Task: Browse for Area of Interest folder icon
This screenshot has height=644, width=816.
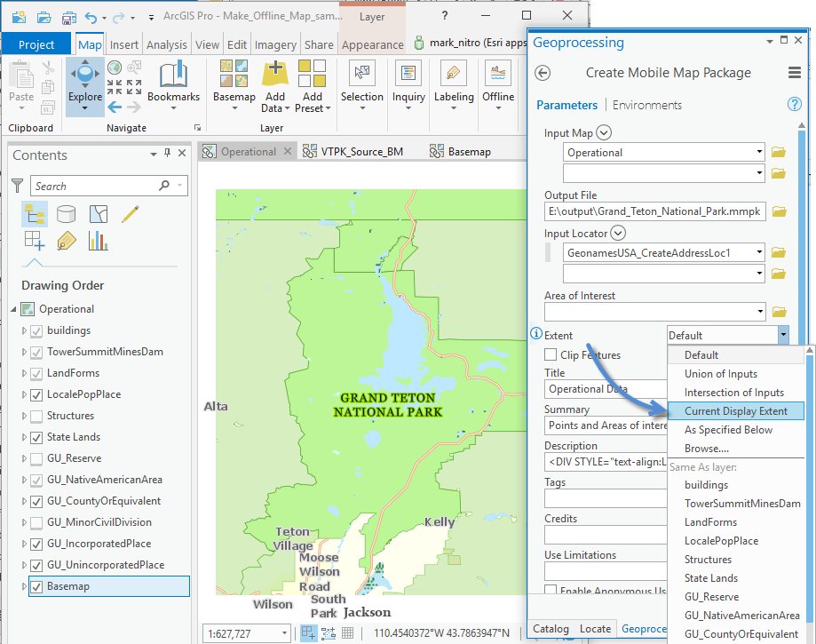Action: tap(779, 312)
